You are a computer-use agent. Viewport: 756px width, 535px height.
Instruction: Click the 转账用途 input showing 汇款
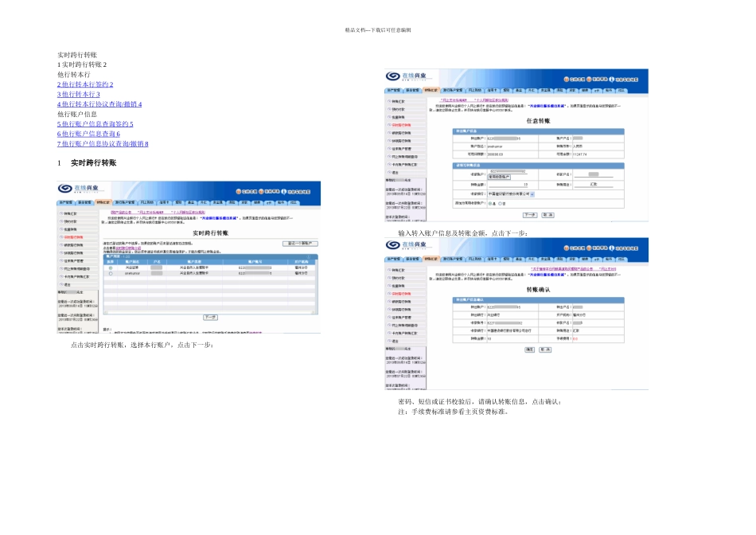(x=594, y=184)
